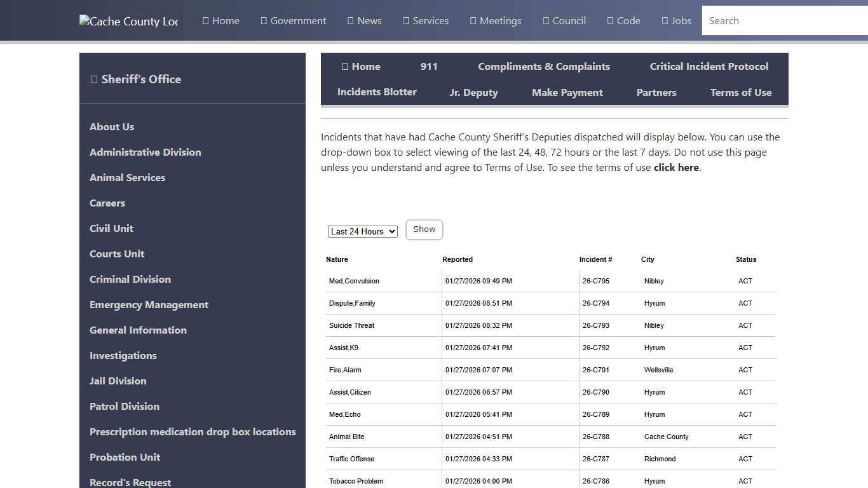
Task: Open Emergency Management sidebar link
Action: pos(149,305)
